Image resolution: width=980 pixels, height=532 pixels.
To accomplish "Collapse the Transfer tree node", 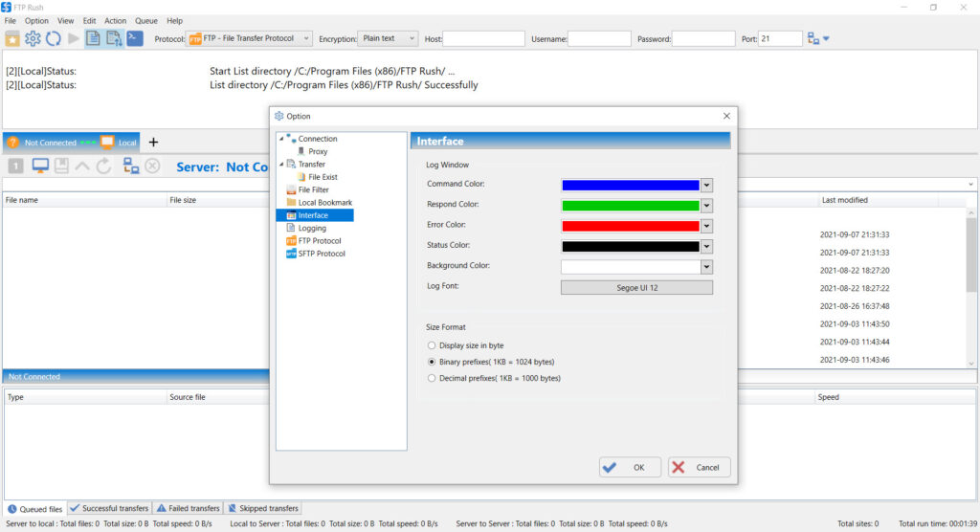I will click(x=281, y=165).
